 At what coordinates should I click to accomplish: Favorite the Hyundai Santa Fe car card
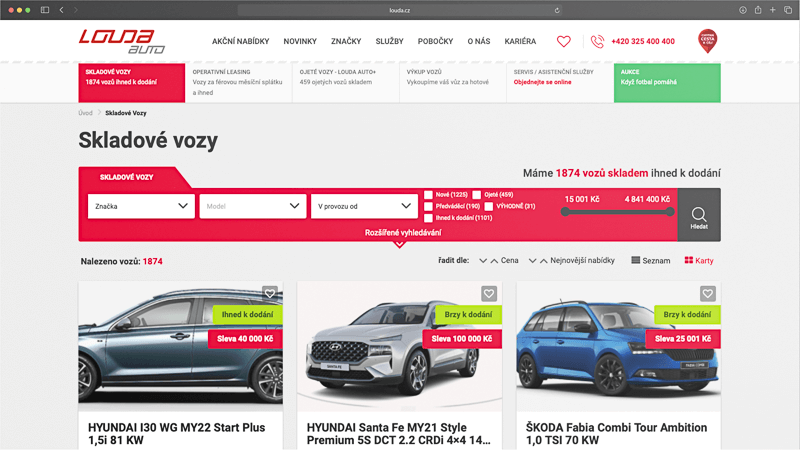tap(488, 294)
